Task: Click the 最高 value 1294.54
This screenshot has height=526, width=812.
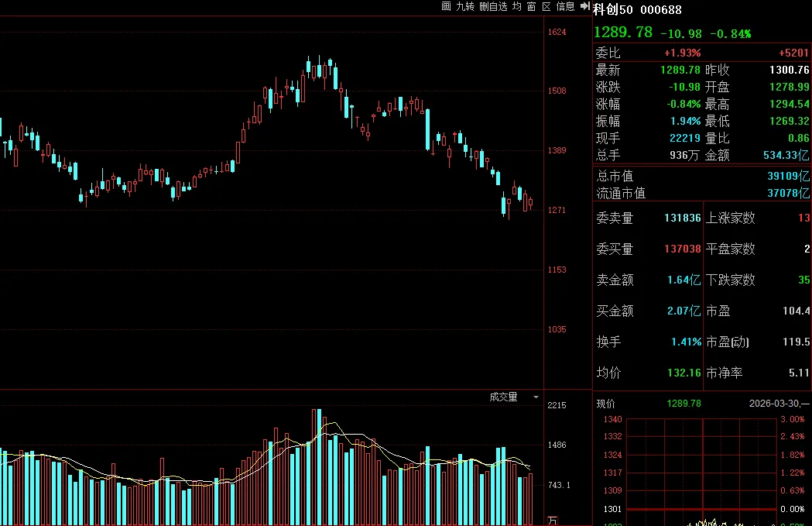Action: pyautogui.click(x=790, y=104)
